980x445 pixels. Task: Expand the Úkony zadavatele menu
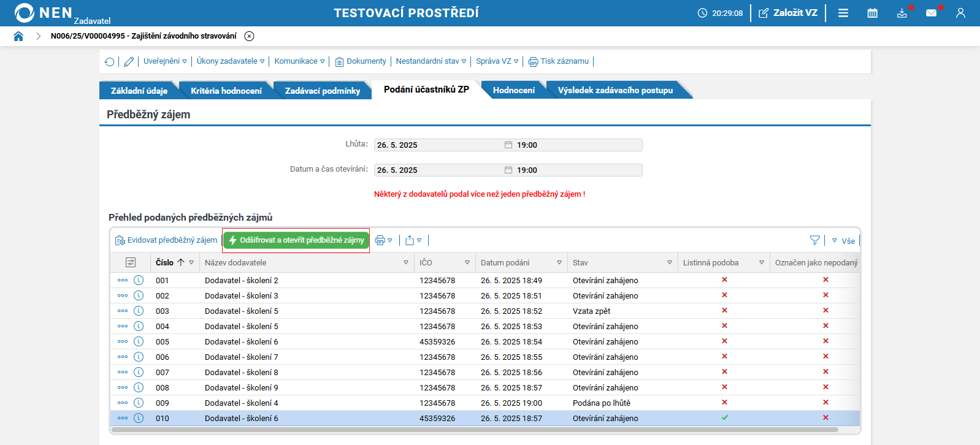[231, 61]
